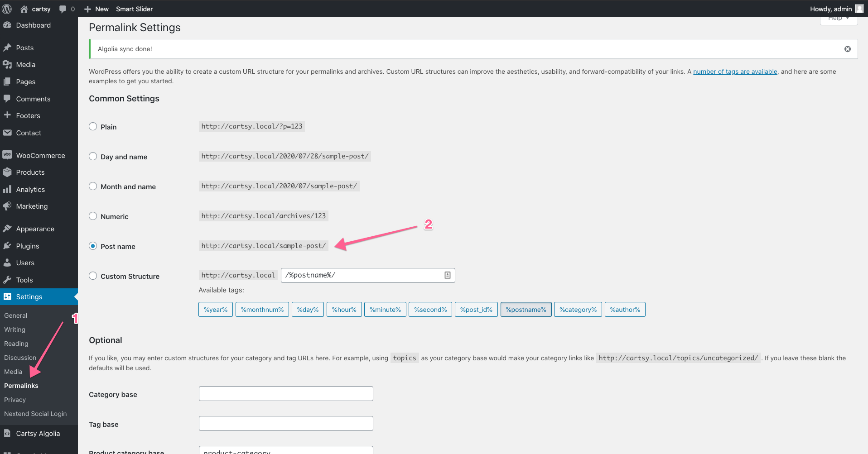Open Media settings submenu item
The height and width of the screenshot is (454, 868).
click(x=13, y=372)
